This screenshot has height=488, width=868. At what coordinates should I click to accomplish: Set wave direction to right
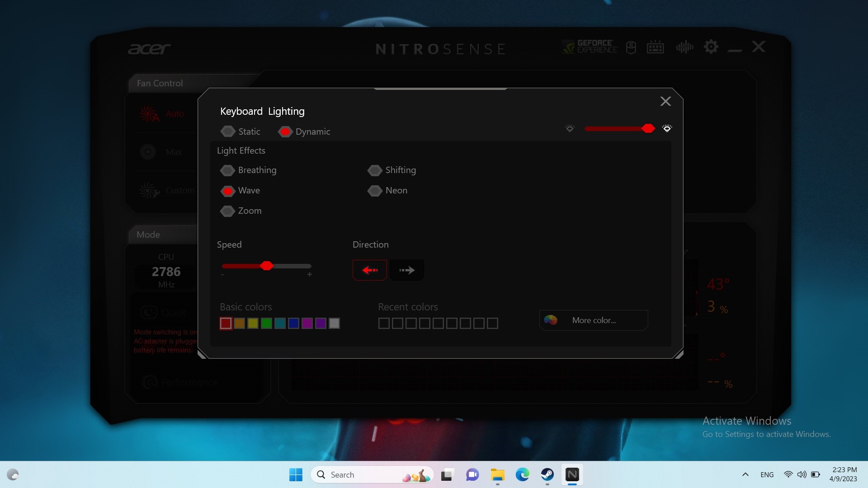point(407,270)
